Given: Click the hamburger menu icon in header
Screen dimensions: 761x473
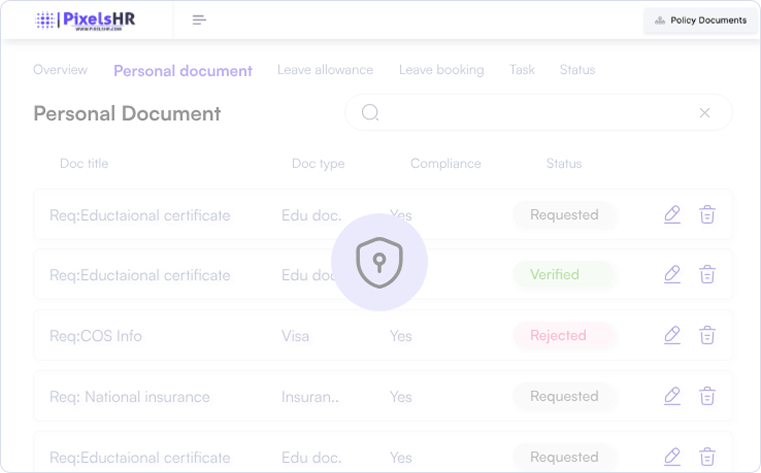Looking at the screenshot, I should pos(199,20).
